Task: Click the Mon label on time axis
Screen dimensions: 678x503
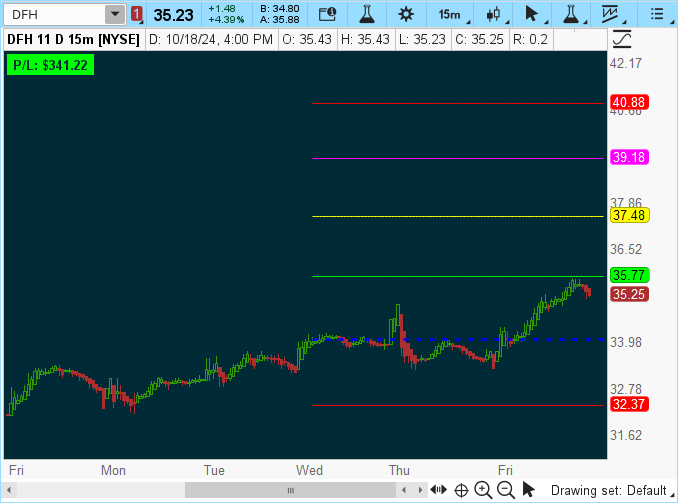Action: tap(113, 470)
